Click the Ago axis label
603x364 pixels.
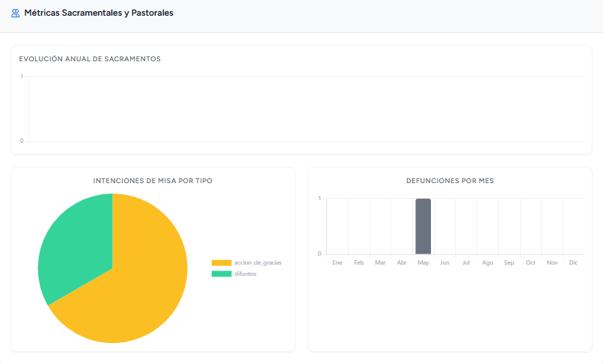point(488,262)
